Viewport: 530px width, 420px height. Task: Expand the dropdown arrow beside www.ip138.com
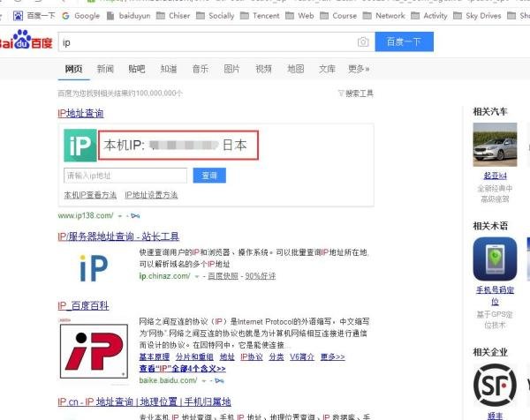coord(119,216)
